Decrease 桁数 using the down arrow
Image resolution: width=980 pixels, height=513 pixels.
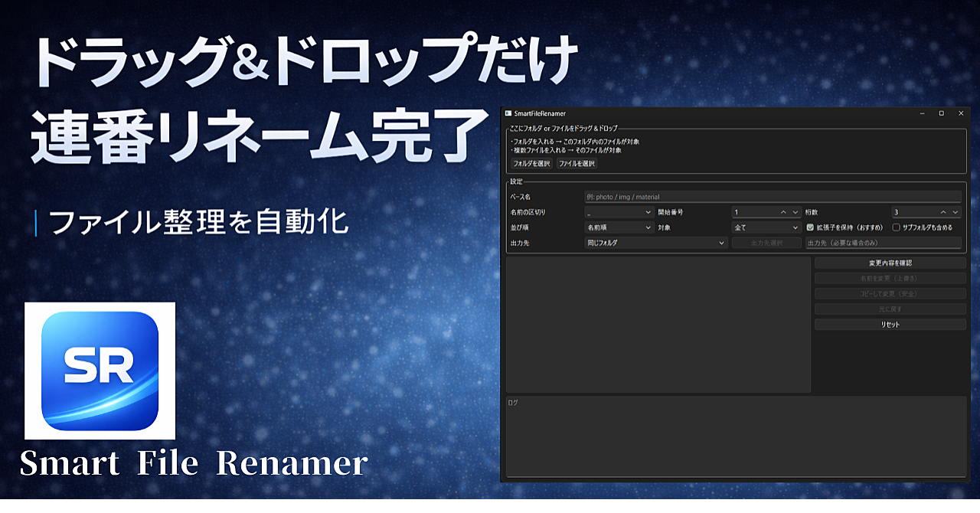(x=955, y=212)
